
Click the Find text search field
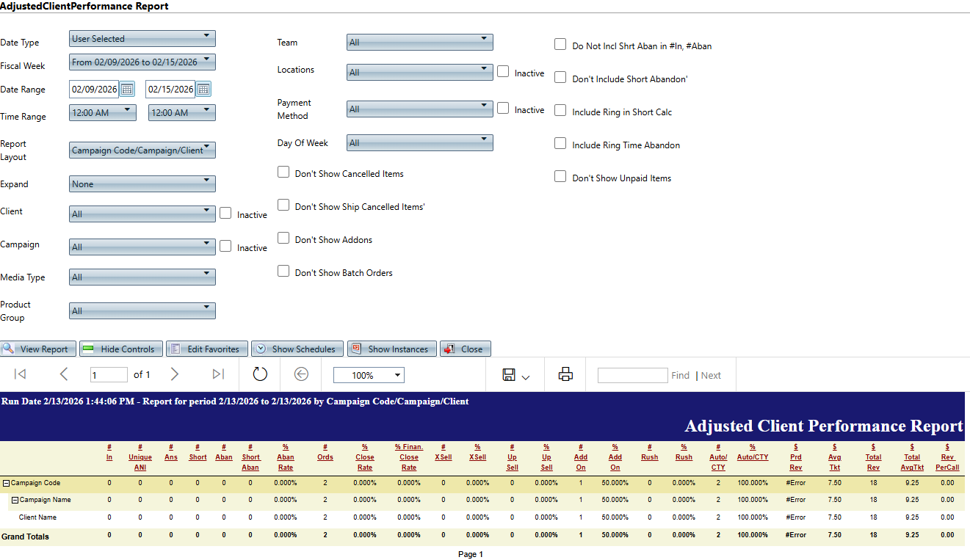(x=632, y=375)
